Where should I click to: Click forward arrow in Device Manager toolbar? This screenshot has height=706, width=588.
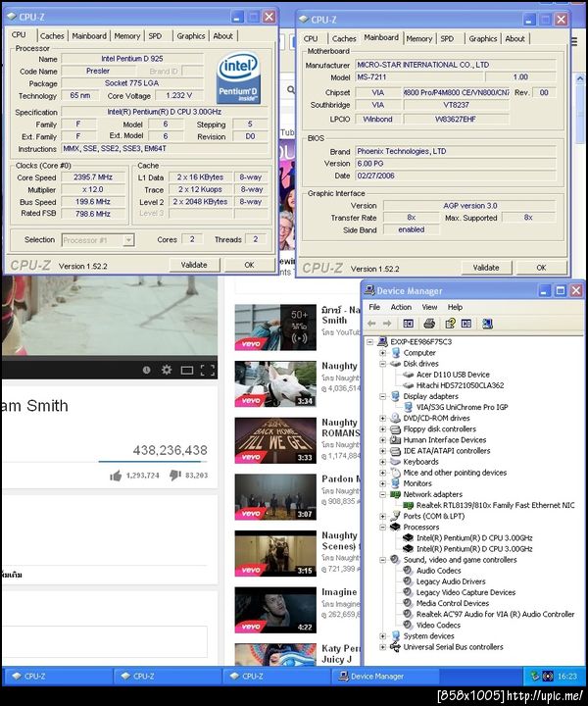pyautogui.click(x=387, y=324)
